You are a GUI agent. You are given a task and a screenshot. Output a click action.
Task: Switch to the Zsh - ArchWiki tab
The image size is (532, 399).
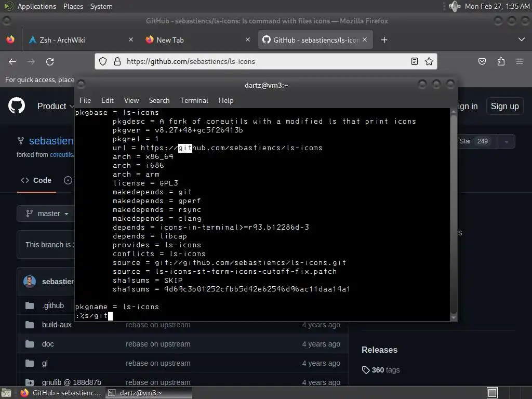81,39
